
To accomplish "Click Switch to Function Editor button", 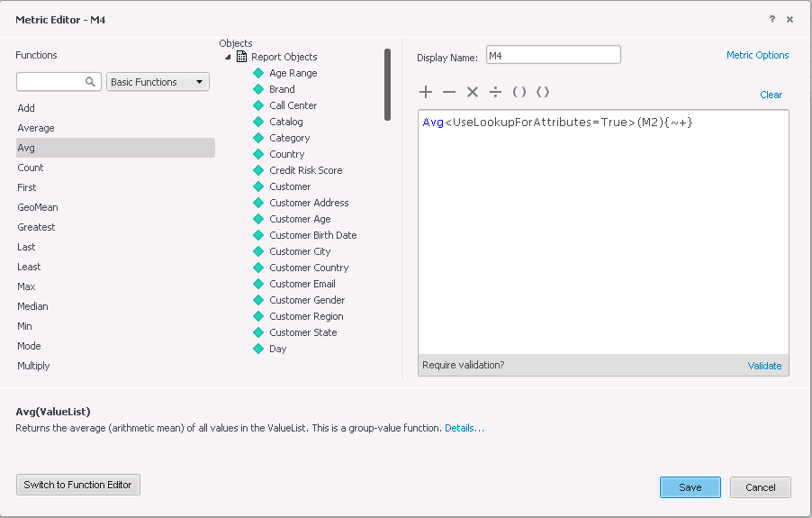I will (x=78, y=485).
